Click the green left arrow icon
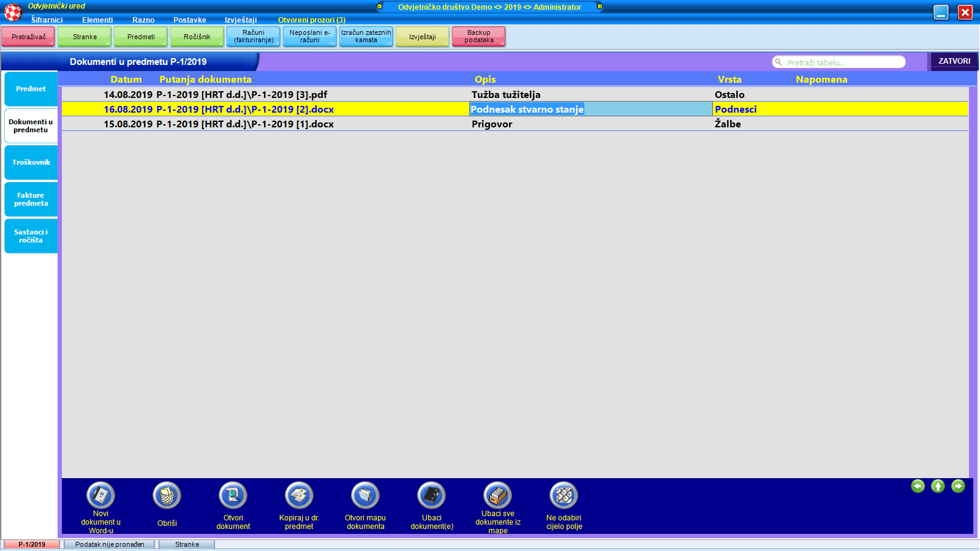The width and height of the screenshot is (980, 551). tap(918, 486)
